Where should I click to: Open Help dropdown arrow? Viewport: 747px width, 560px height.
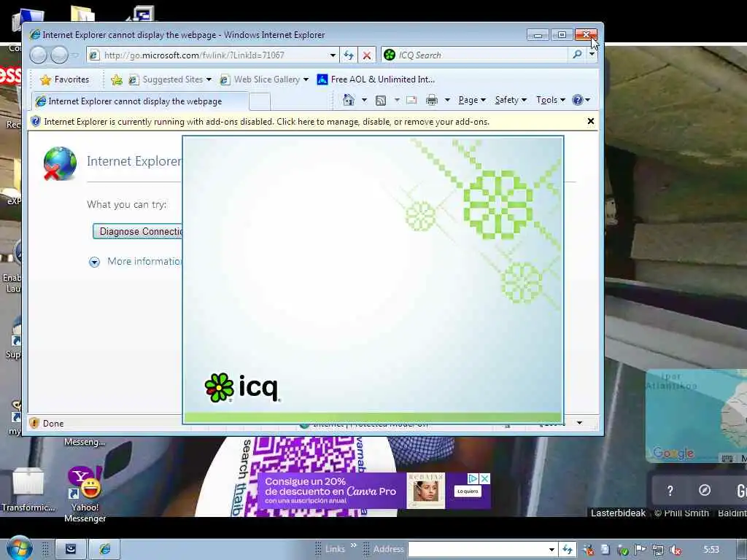coord(588,100)
